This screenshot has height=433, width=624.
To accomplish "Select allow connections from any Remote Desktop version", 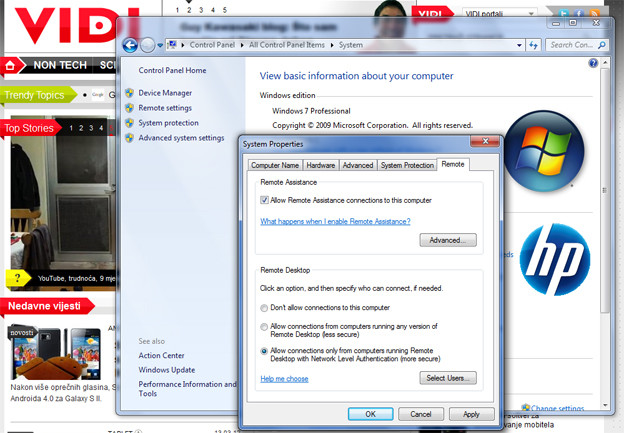I will pos(264,327).
